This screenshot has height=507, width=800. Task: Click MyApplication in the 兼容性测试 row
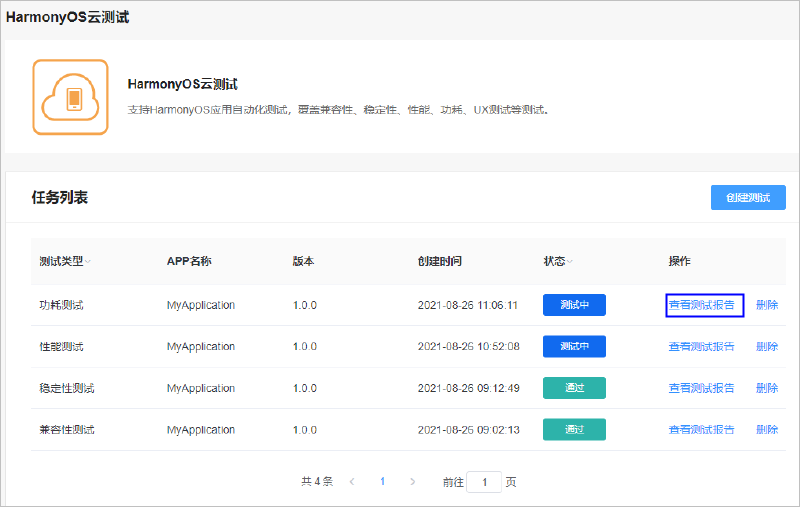pos(201,430)
